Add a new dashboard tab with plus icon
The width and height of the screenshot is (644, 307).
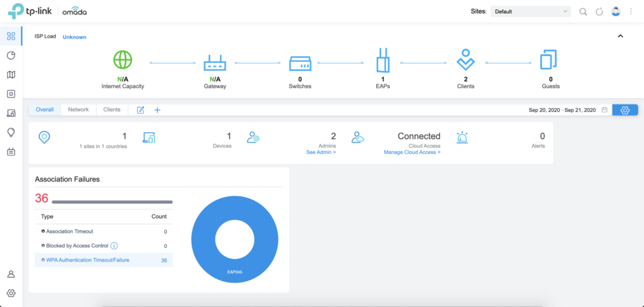[157, 110]
